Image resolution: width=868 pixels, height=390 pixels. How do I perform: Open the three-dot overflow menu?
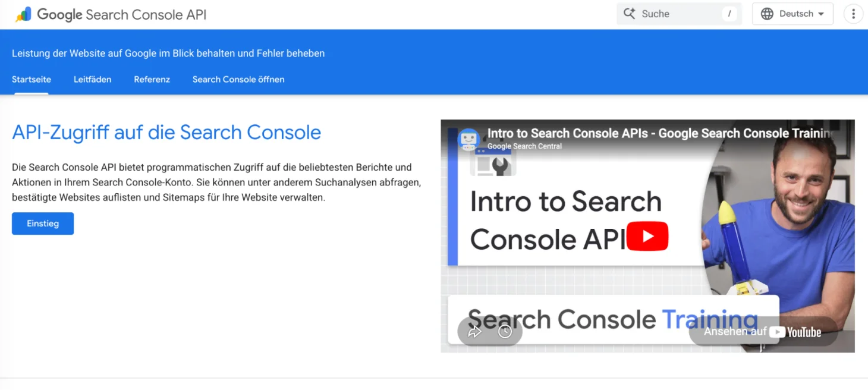click(853, 14)
